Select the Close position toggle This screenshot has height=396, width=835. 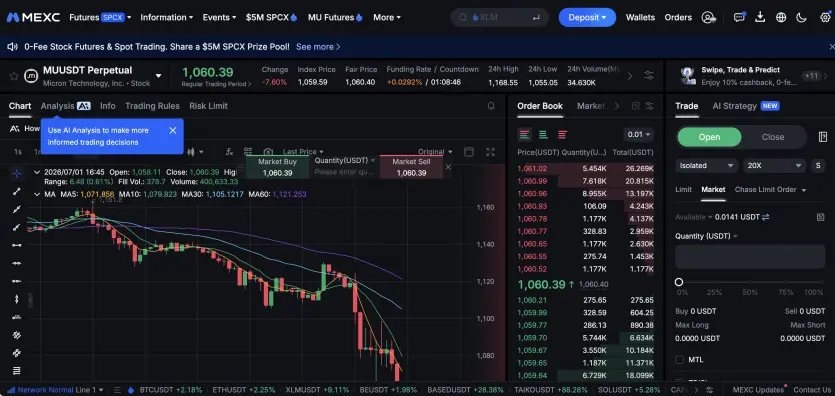point(773,137)
